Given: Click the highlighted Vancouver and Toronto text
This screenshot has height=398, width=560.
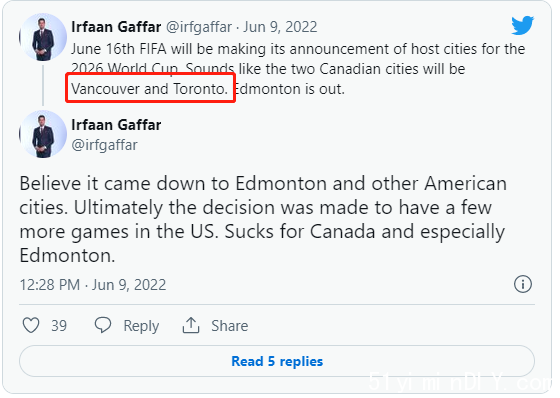Looking at the screenshot, I should tap(150, 89).
